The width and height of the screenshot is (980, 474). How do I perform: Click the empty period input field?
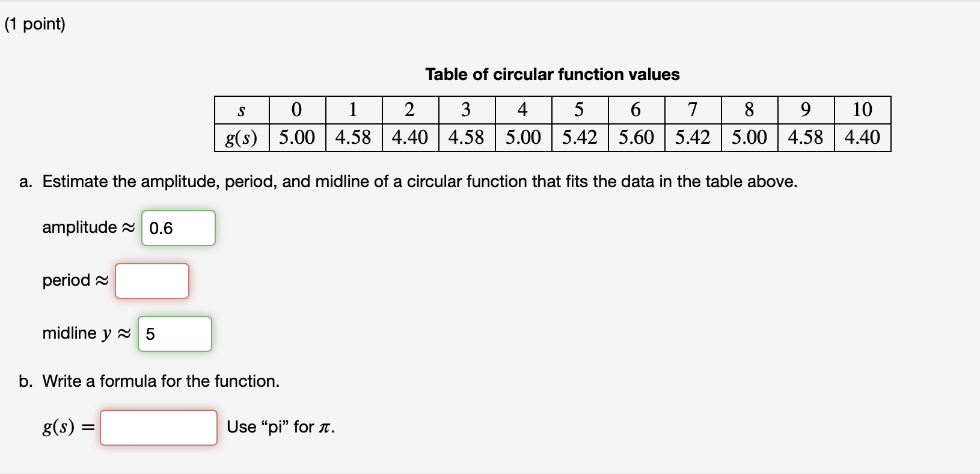click(x=152, y=280)
